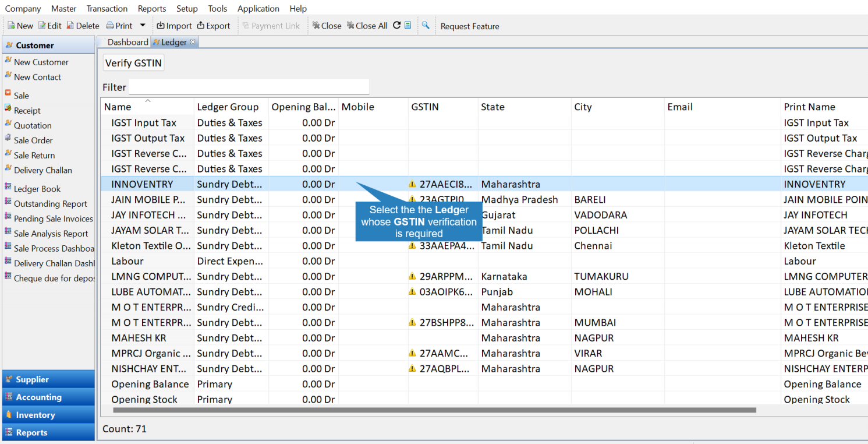868x444 pixels.
Task: Click the Import toolbar button
Action: [x=174, y=26]
